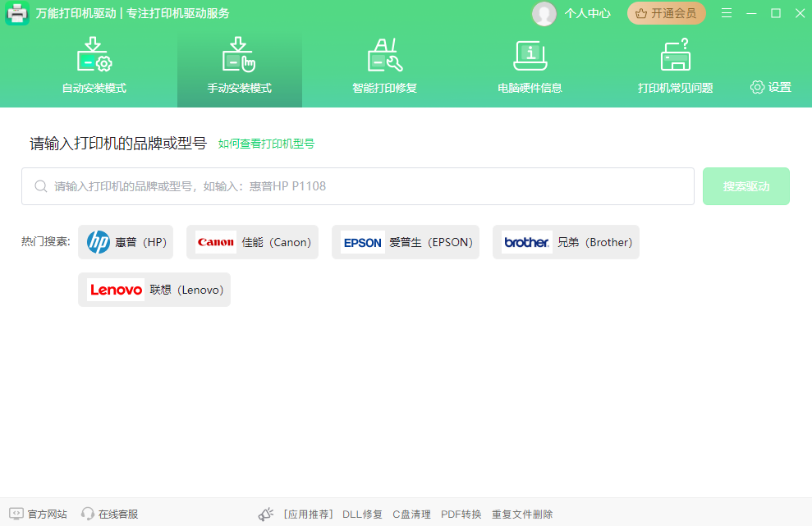Click the megaphone recommendation icon
This screenshot has height=526, width=812.
pos(266,514)
